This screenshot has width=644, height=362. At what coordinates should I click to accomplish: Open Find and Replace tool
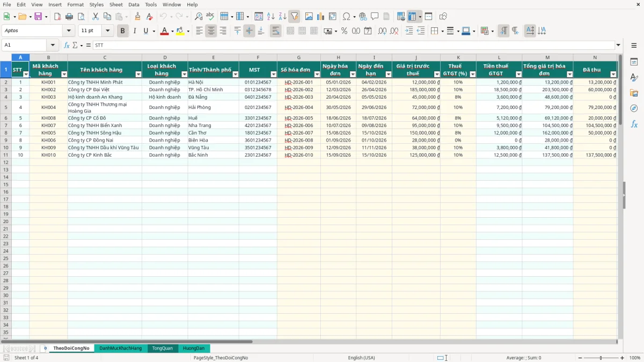pos(199,17)
